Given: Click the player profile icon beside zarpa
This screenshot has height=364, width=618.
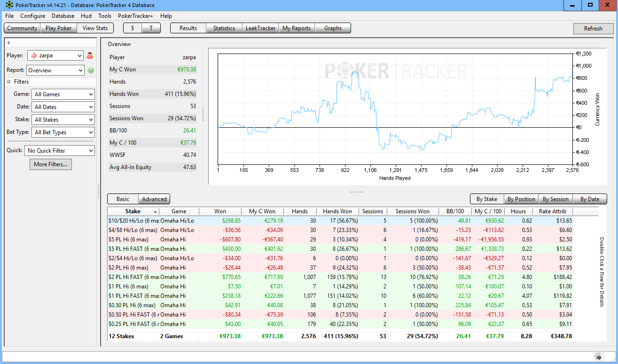Looking at the screenshot, I should pyautogui.click(x=90, y=55).
